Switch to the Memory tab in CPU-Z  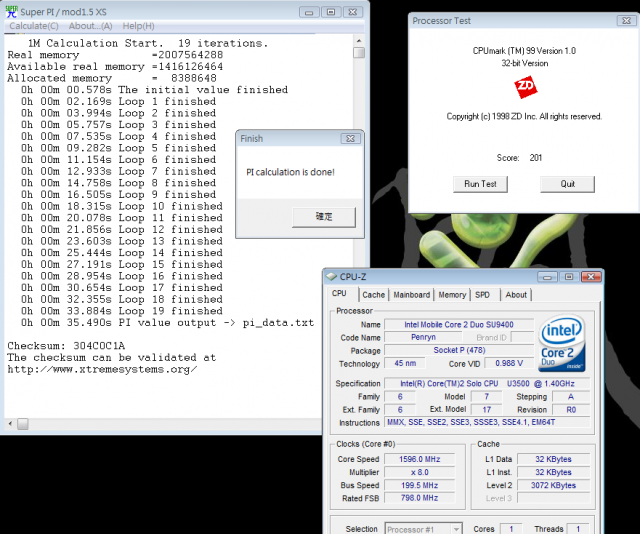point(452,295)
